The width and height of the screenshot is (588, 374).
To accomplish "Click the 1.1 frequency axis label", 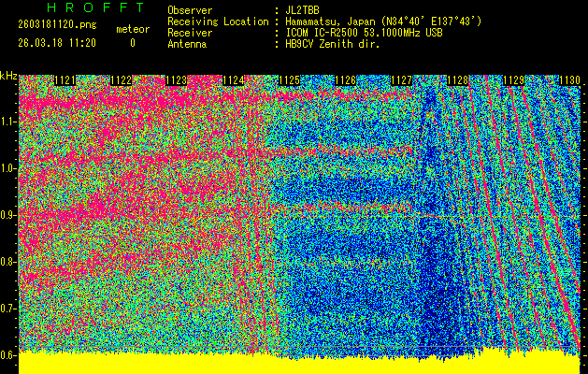I will point(8,122).
